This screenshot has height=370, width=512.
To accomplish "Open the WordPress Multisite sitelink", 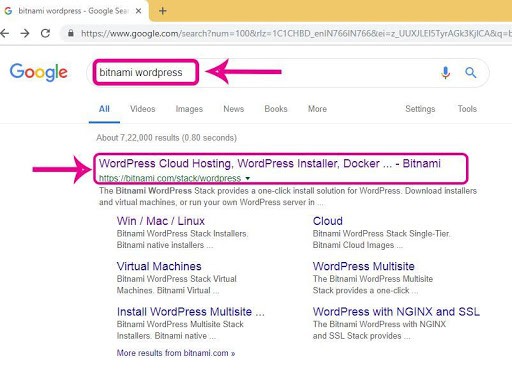I will [x=364, y=266].
